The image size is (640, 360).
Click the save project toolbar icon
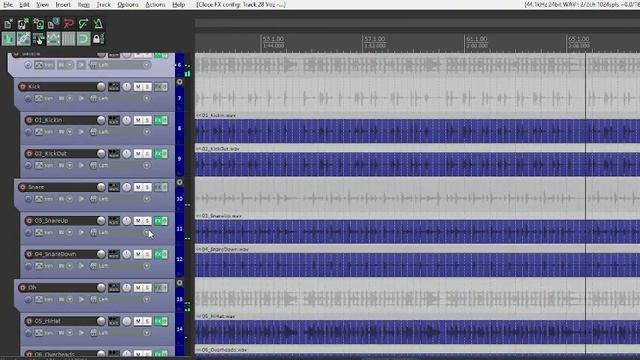pyautogui.click(x=38, y=24)
